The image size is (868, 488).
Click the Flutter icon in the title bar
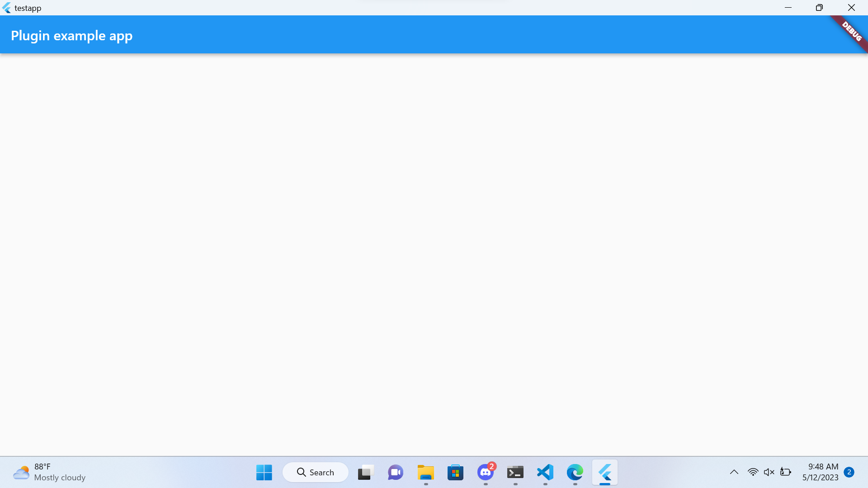(7, 8)
